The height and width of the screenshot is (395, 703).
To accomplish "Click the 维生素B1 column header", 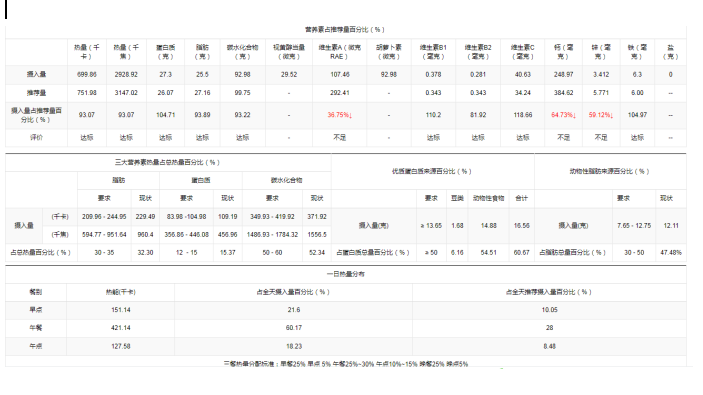I will coord(433,52).
